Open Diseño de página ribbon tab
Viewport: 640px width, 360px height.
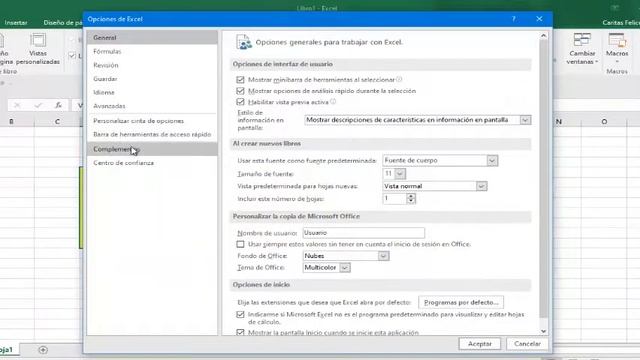[x=63, y=23]
